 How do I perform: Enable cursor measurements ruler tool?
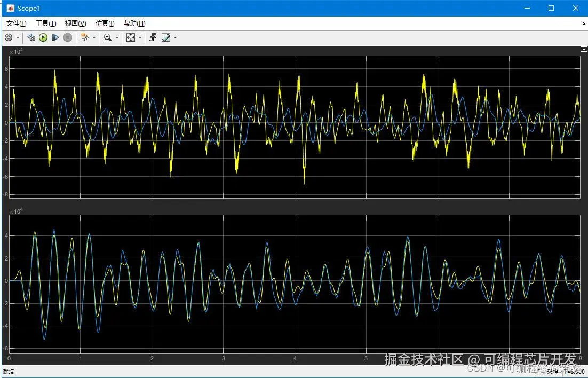(x=166, y=37)
